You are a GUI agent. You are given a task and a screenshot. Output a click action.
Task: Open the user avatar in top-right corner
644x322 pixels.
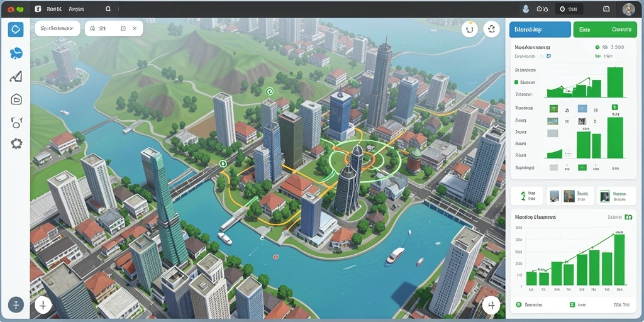point(628,9)
